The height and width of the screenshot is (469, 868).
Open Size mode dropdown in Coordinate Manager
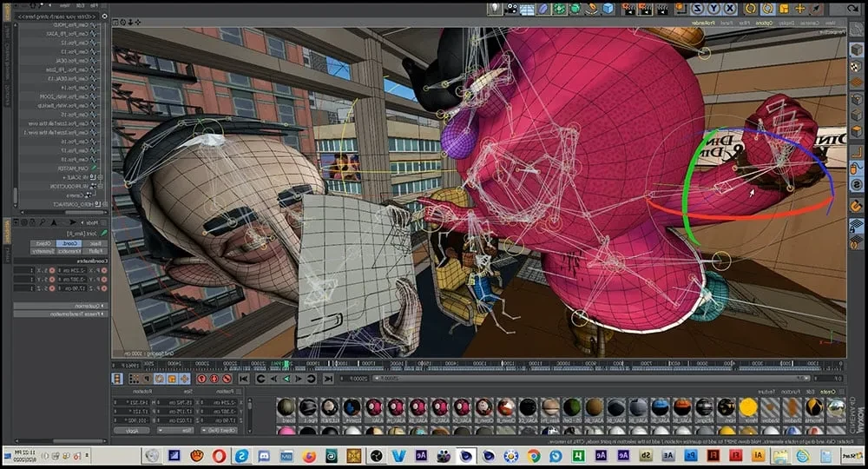(x=175, y=430)
